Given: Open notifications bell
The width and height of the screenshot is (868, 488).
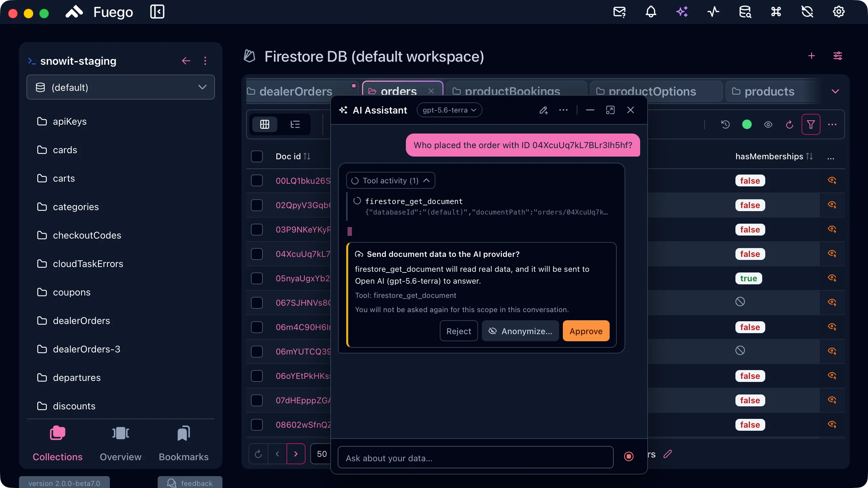Looking at the screenshot, I should click(x=651, y=12).
